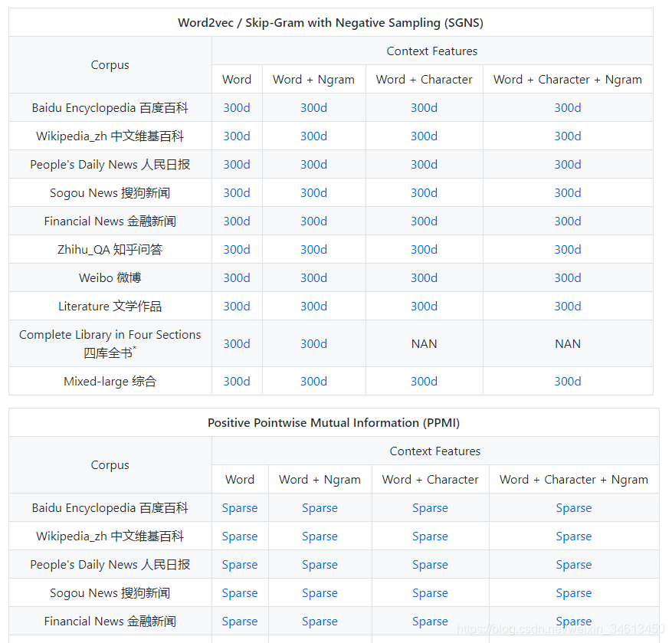
Task: Open SGNS Financial News Word + Character 300d
Action: tap(425, 221)
